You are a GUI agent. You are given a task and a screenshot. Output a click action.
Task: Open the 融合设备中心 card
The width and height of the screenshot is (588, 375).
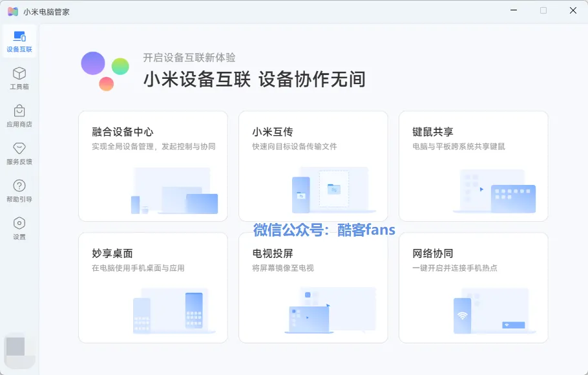point(153,166)
